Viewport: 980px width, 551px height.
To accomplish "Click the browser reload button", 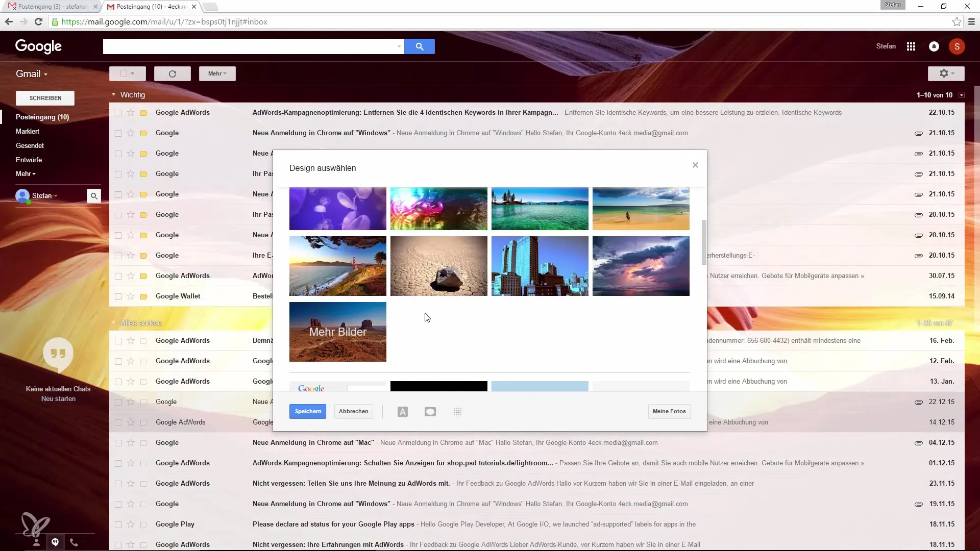I will pyautogui.click(x=38, y=22).
